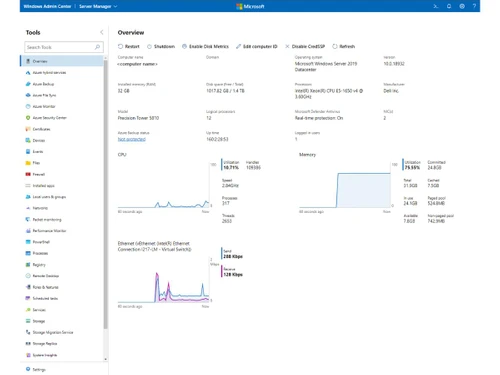Click the Memory utilization graph
This screenshot has height=375, width=500.
(x=345, y=186)
